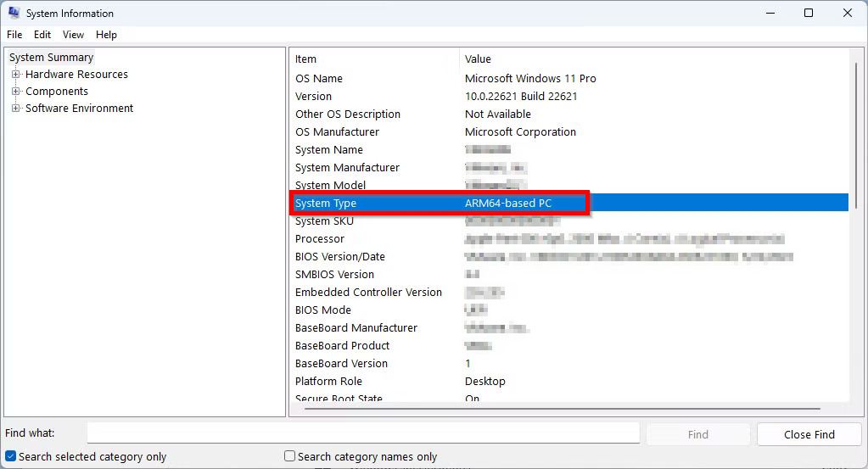Select System Summary in the tree
The image size is (868, 469).
(52, 58)
